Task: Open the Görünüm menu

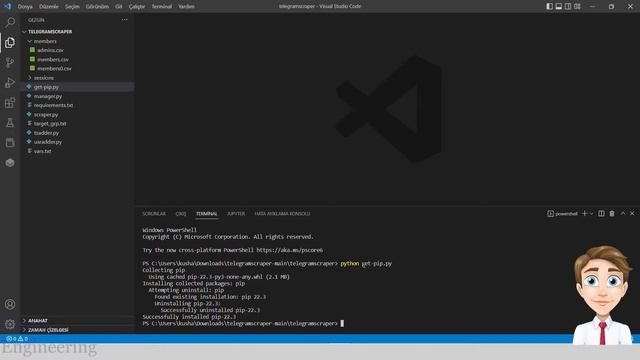Action: (97, 7)
